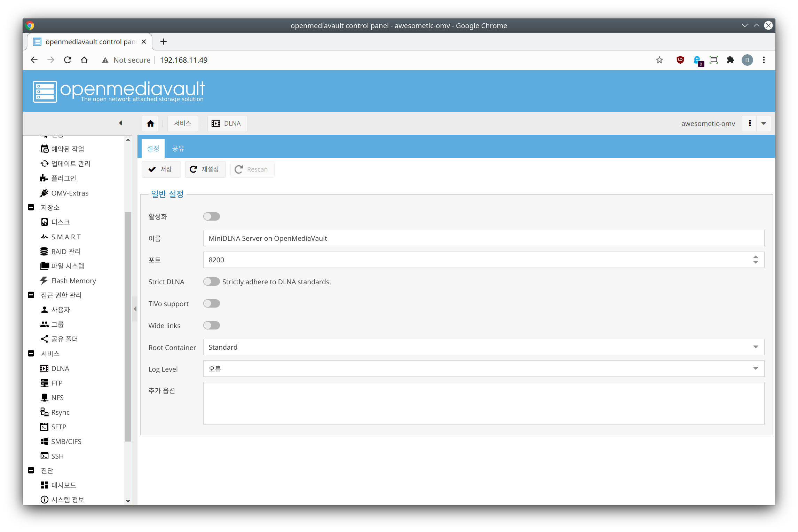
Task: Collapse the 저장소 tree section
Action: (31, 207)
